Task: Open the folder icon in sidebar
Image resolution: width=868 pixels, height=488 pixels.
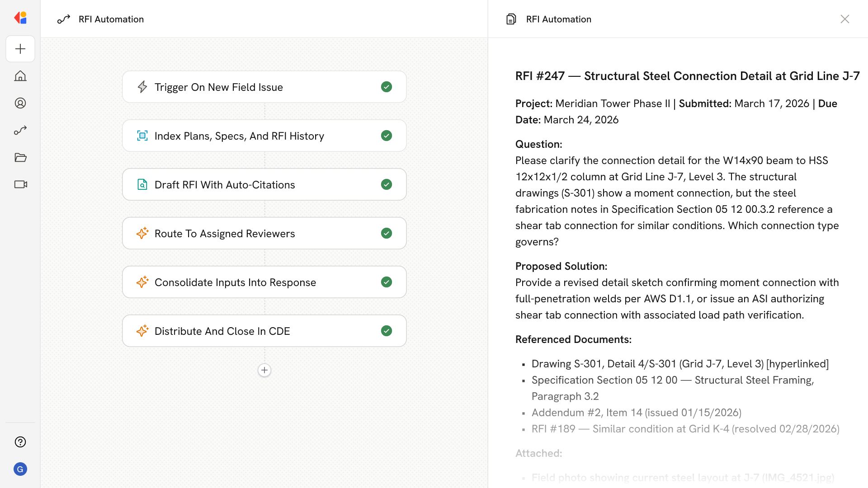Action: 20,157
